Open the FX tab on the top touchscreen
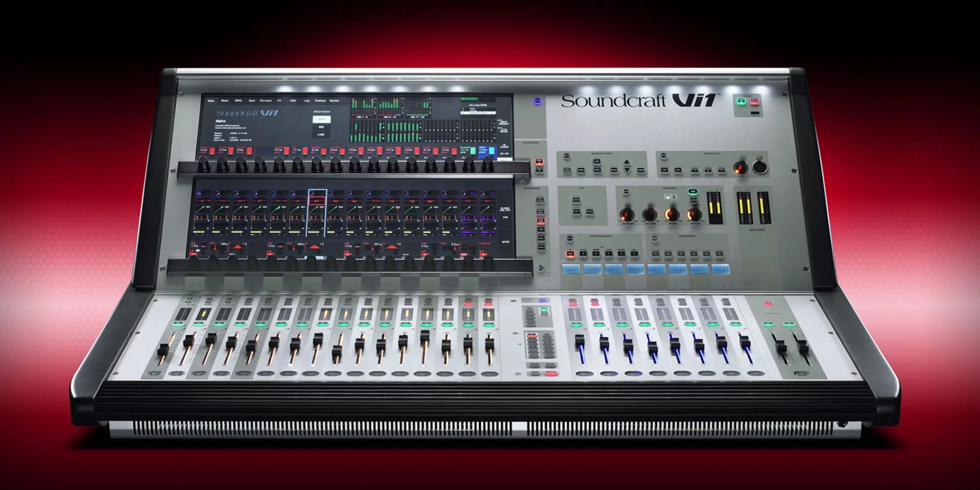Screen dimensions: 980x490 [279, 101]
